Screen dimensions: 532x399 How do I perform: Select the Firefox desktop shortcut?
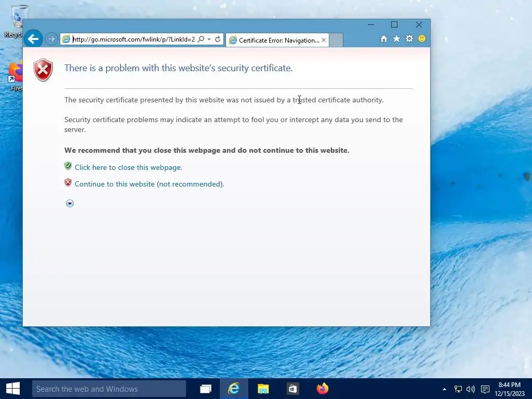coord(15,76)
